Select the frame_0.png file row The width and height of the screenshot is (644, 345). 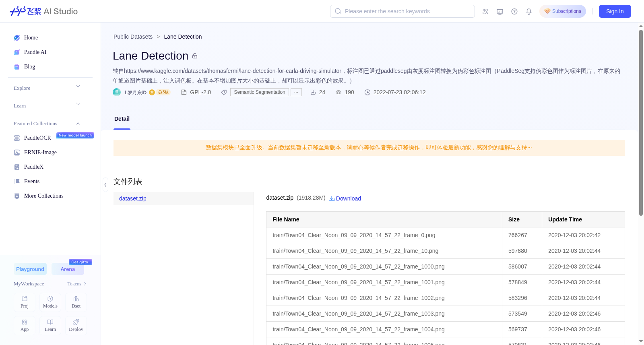(446, 235)
